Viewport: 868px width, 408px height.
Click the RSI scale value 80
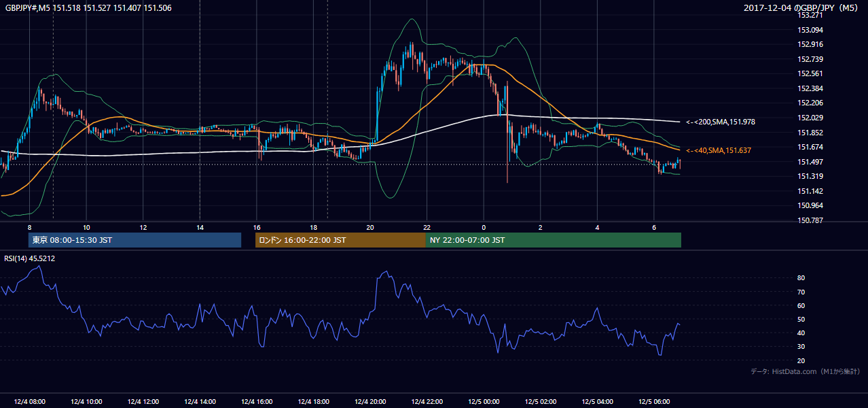point(801,278)
